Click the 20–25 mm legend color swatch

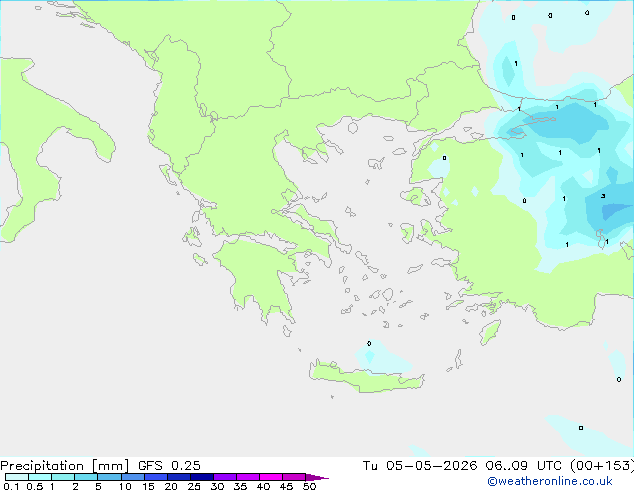pos(178,477)
